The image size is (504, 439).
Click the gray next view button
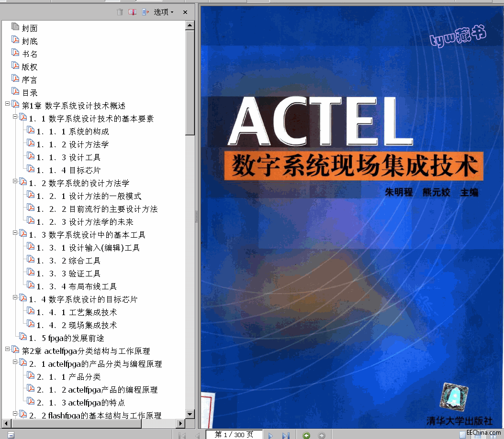322,436
